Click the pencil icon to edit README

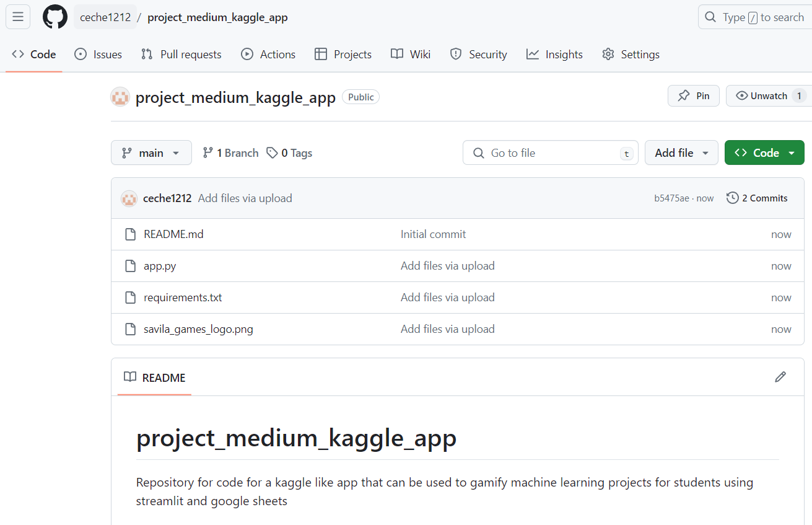(x=780, y=377)
